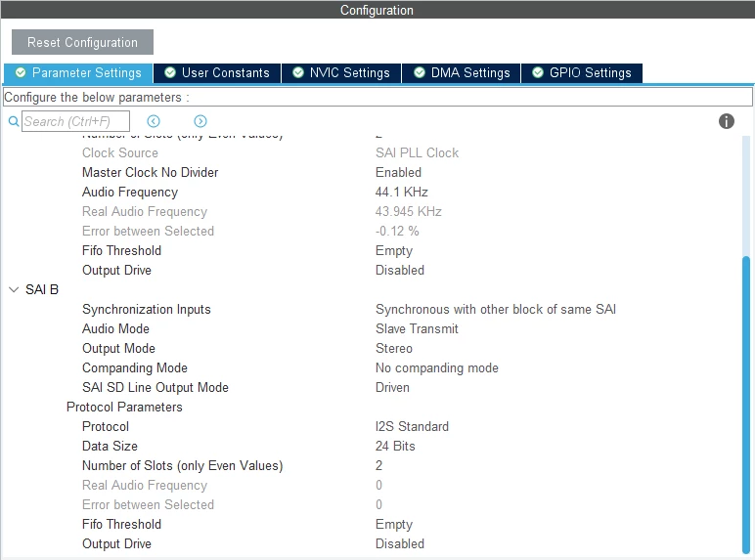Open the parameter info icon
This screenshot has width=755, height=560.
pos(726,121)
